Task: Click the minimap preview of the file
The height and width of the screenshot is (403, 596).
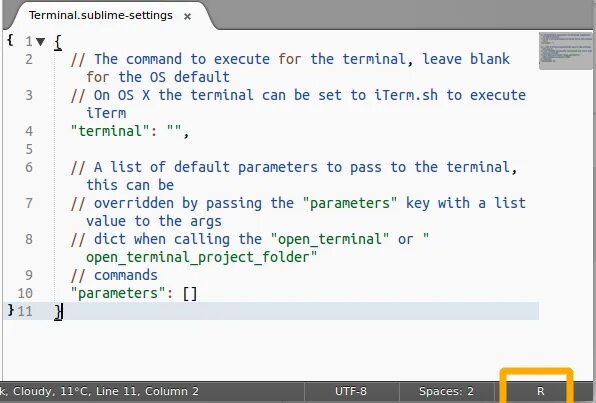Action: (x=566, y=51)
